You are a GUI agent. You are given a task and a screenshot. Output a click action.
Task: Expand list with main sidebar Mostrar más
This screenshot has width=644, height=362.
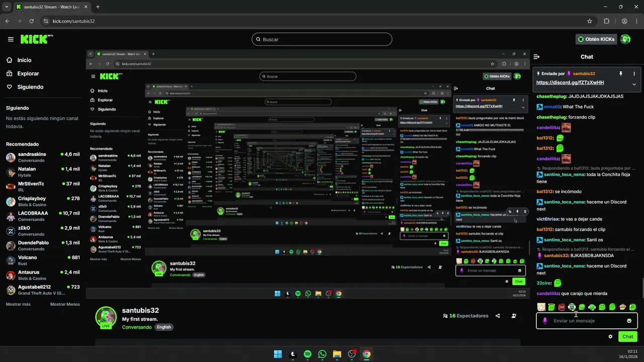coord(18,304)
